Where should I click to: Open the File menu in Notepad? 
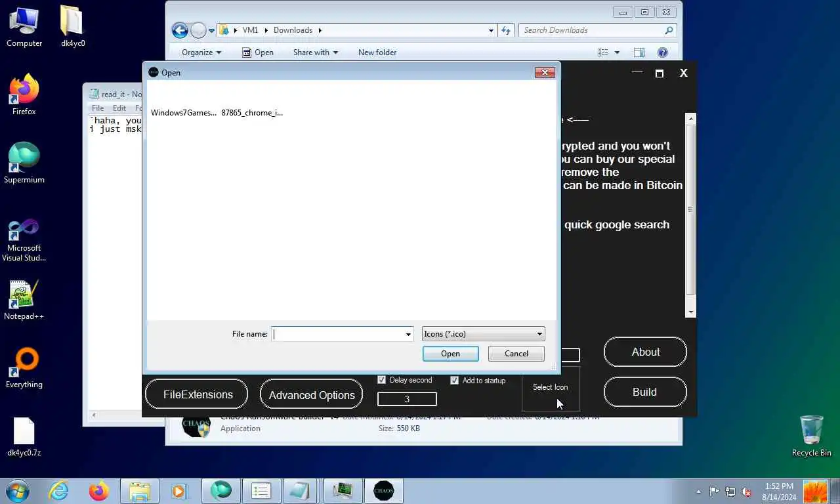(x=98, y=108)
